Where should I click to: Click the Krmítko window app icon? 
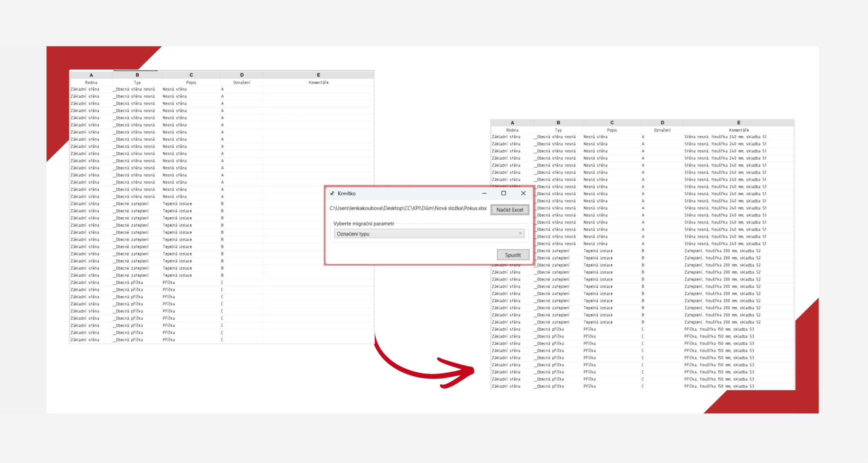point(332,193)
